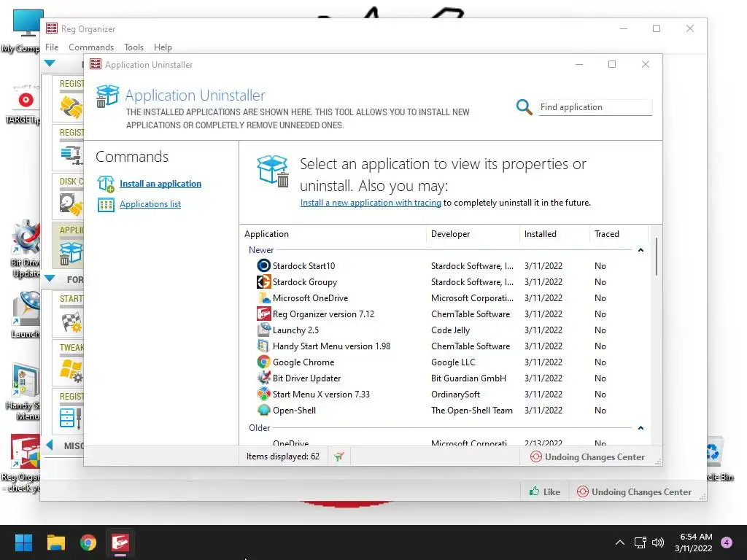Viewport: 747px width, 560px height.
Task: Click Reg Organizer taskbar icon
Action: coord(120,542)
